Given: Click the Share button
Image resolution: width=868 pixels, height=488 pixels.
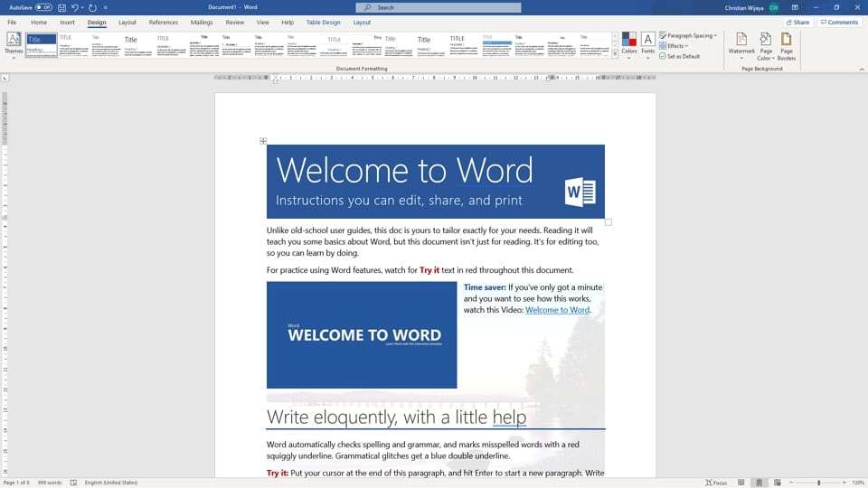Looking at the screenshot, I should [797, 22].
